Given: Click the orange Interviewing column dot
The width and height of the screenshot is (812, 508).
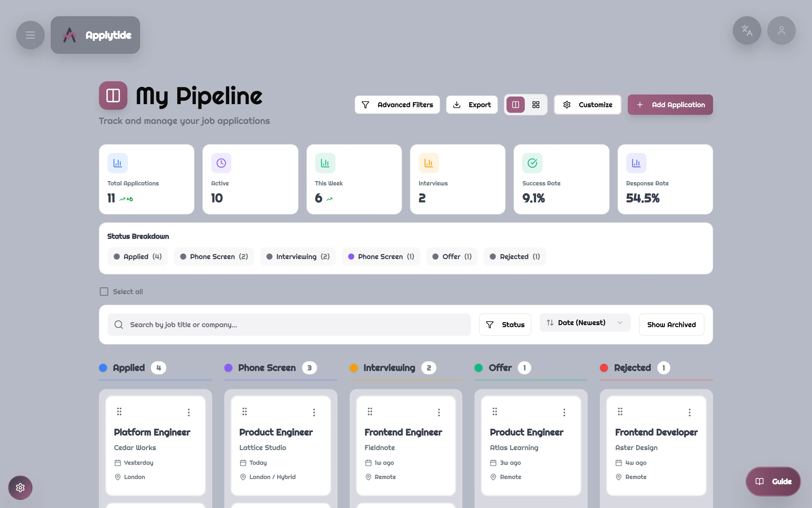Looking at the screenshot, I should [x=354, y=368].
